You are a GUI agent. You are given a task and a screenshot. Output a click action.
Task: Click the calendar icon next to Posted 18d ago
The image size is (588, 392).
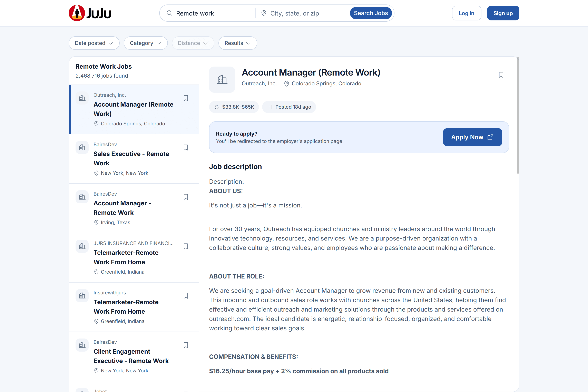point(270,107)
